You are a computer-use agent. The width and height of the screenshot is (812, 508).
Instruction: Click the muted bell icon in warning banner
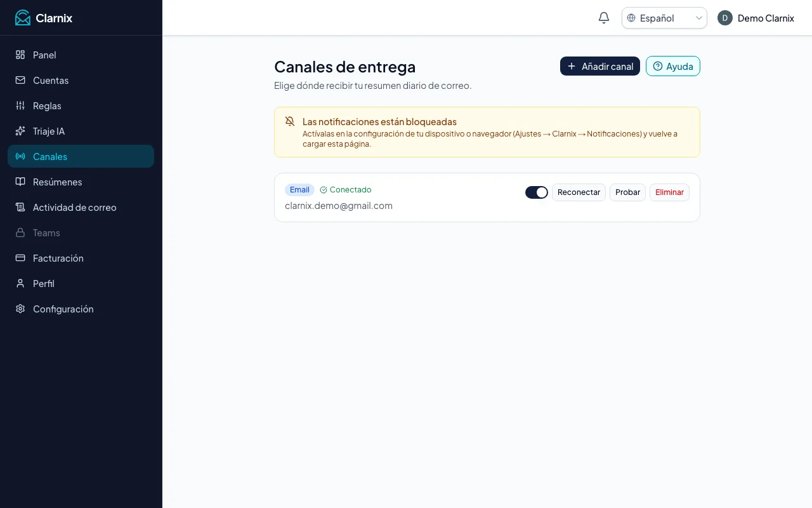[290, 121]
